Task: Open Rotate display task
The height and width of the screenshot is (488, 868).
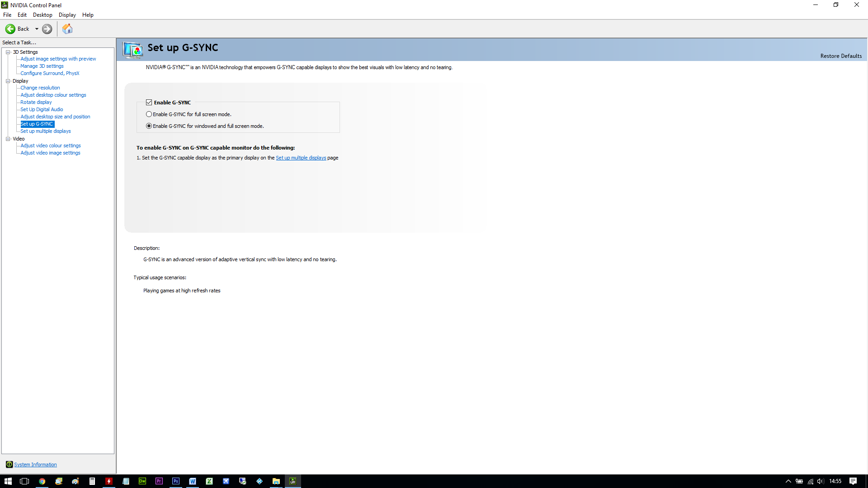Action: click(x=36, y=102)
